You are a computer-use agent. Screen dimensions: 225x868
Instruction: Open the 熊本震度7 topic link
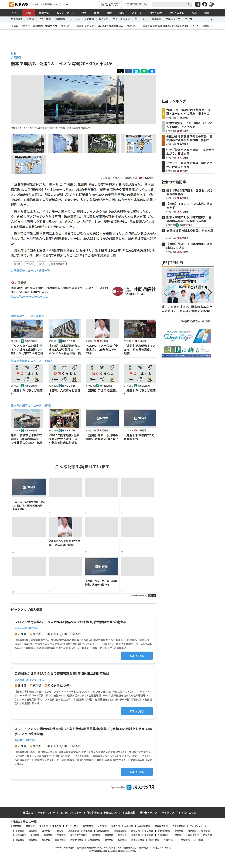pyautogui.click(x=16, y=19)
